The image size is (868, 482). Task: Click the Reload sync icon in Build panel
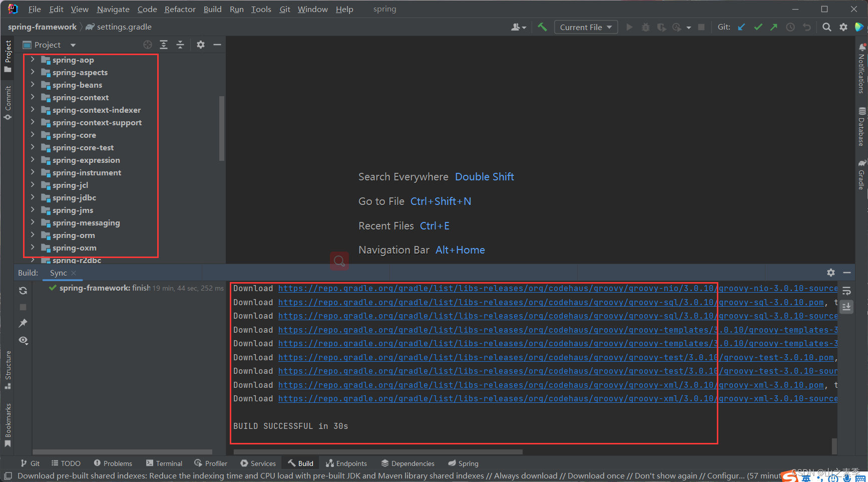click(23, 291)
